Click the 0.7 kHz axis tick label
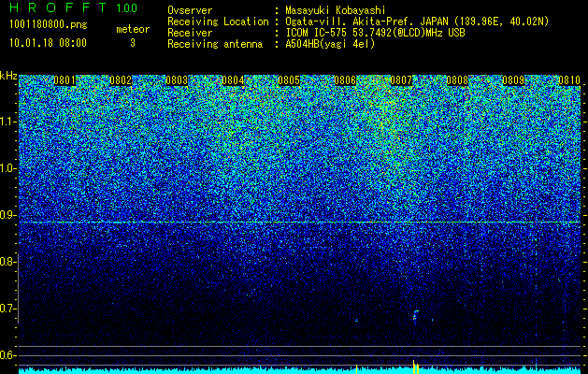 click(7, 309)
